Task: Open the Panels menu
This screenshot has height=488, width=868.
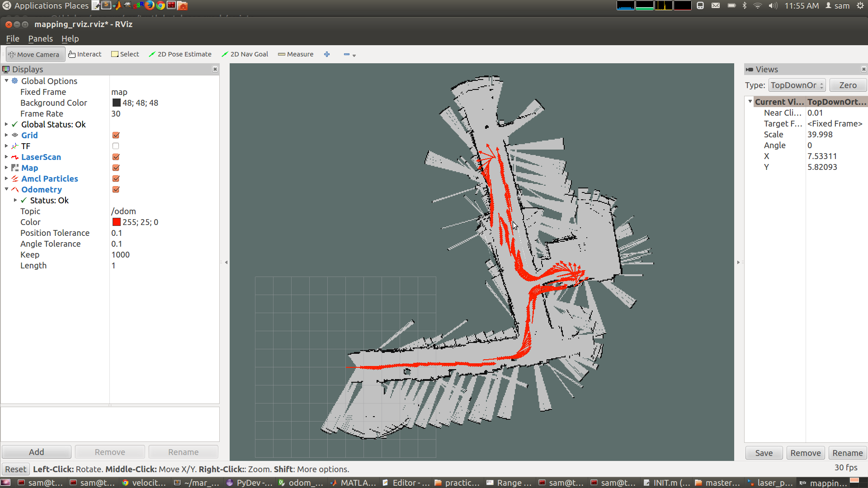Action: point(40,38)
